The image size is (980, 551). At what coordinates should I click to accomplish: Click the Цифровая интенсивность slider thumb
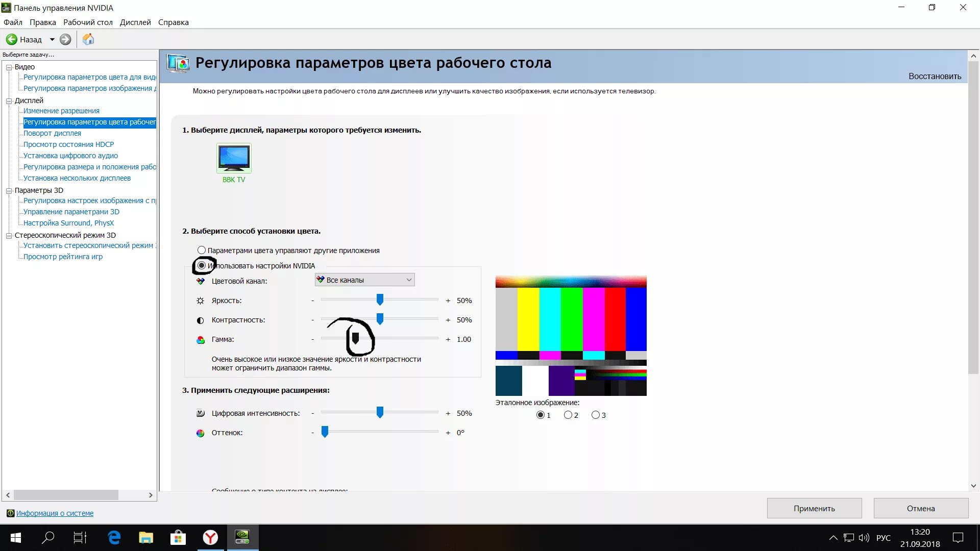click(380, 412)
